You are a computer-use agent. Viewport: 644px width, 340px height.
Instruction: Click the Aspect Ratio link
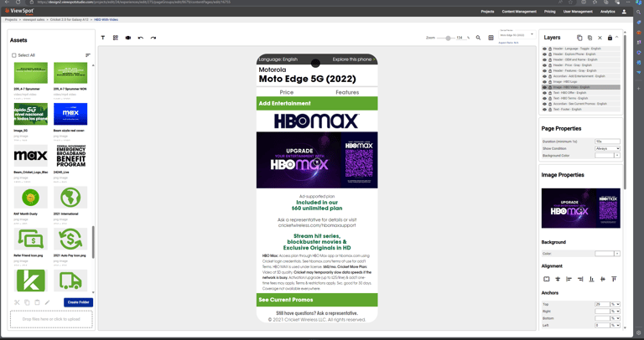508,43
